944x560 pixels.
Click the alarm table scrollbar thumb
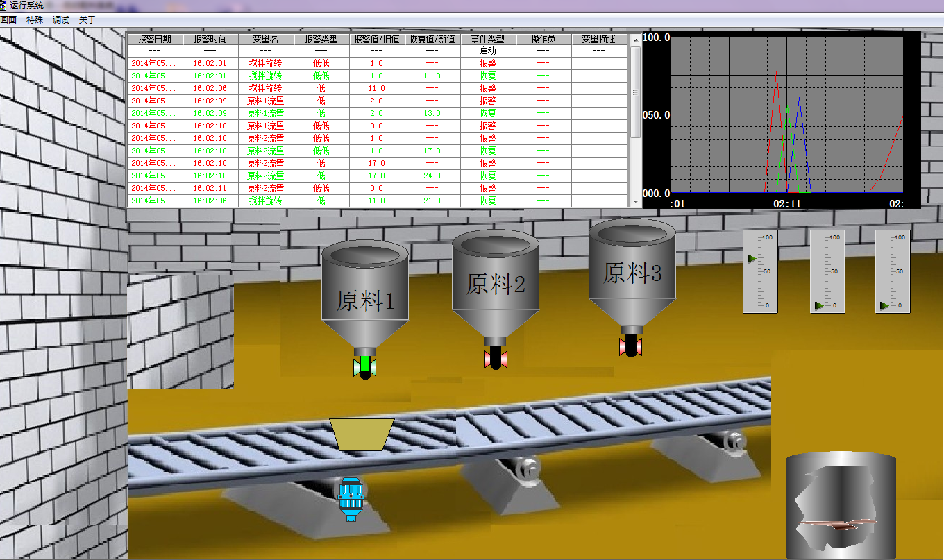coord(635,91)
